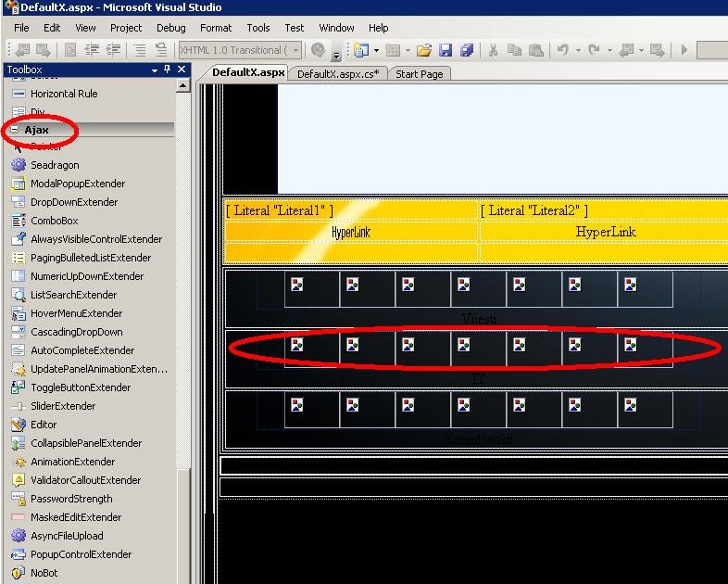Open the Tools menu
This screenshot has width=728, height=584.
[258, 28]
